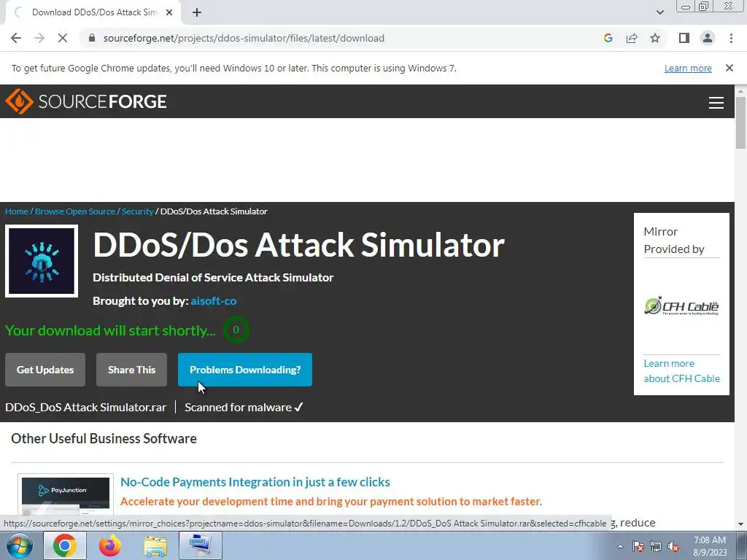Click the Scanned for malware text
The height and width of the screenshot is (560, 747).
click(x=244, y=408)
